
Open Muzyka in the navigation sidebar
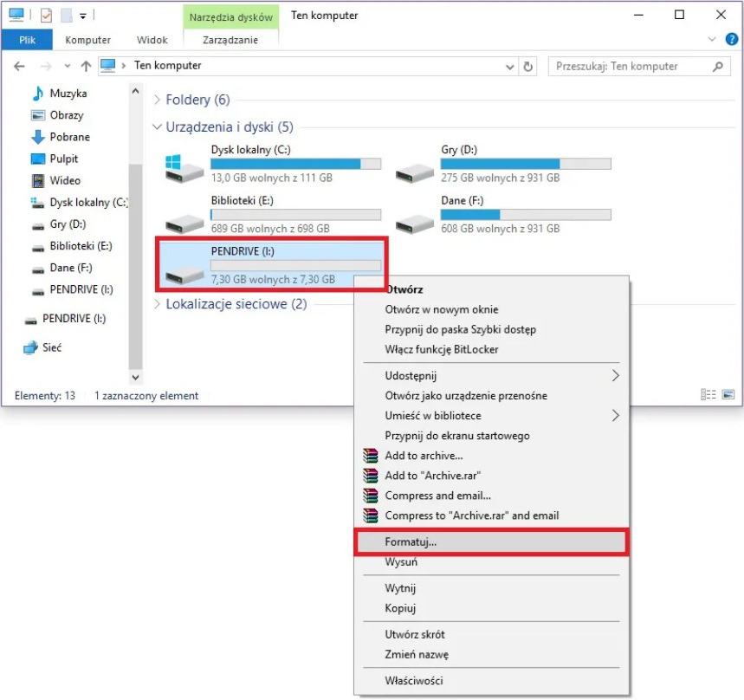(x=68, y=94)
